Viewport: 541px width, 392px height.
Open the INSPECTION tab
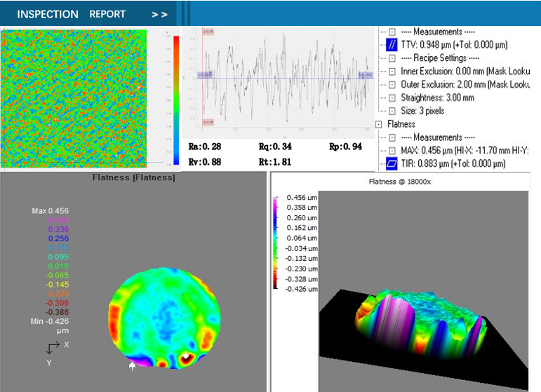tap(48, 14)
